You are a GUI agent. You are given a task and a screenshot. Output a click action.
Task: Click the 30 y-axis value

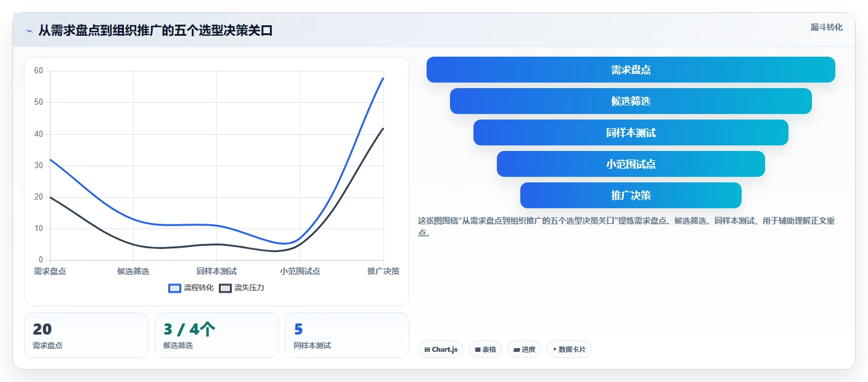[38, 165]
